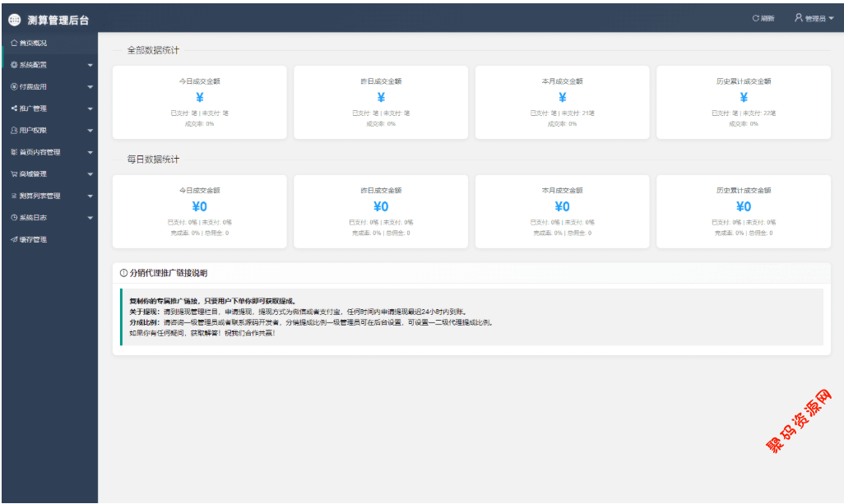This screenshot has height=504, width=844.
Task: Click the circular refresh icon in top bar
Action: pos(755,18)
